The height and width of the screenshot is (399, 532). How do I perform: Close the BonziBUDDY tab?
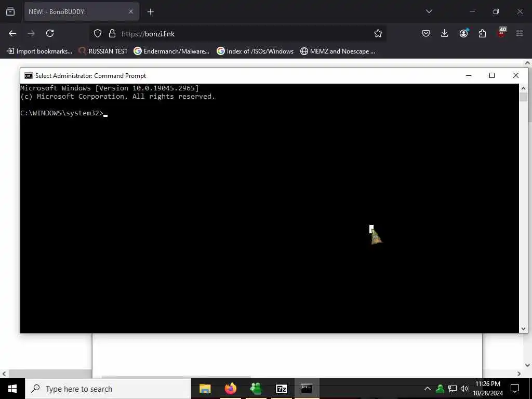pyautogui.click(x=131, y=12)
